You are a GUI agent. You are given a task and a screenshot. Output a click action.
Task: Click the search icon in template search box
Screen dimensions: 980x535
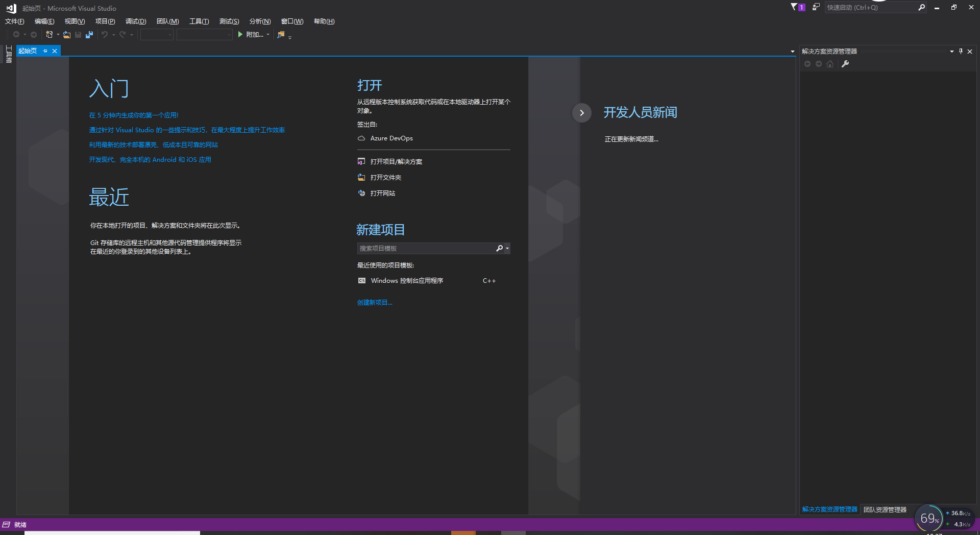click(x=500, y=248)
